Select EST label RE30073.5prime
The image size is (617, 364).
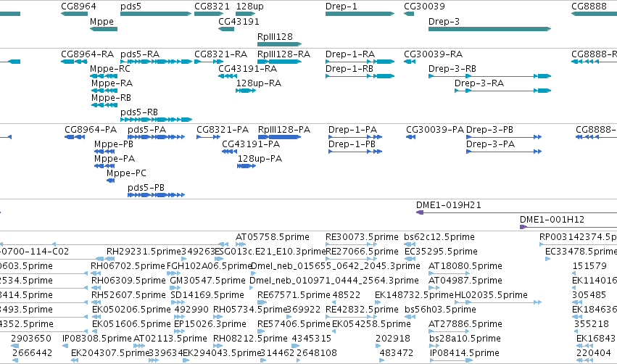[362, 237]
